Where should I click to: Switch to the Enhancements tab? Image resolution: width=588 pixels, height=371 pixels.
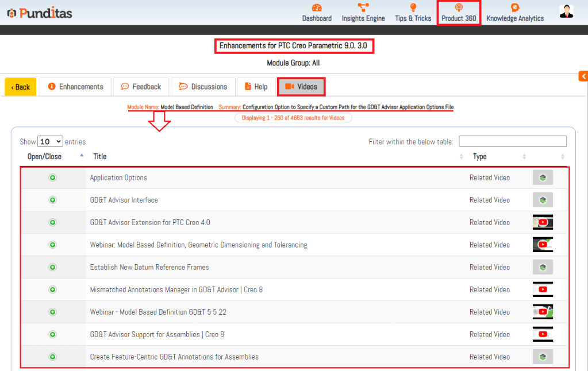pos(76,87)
